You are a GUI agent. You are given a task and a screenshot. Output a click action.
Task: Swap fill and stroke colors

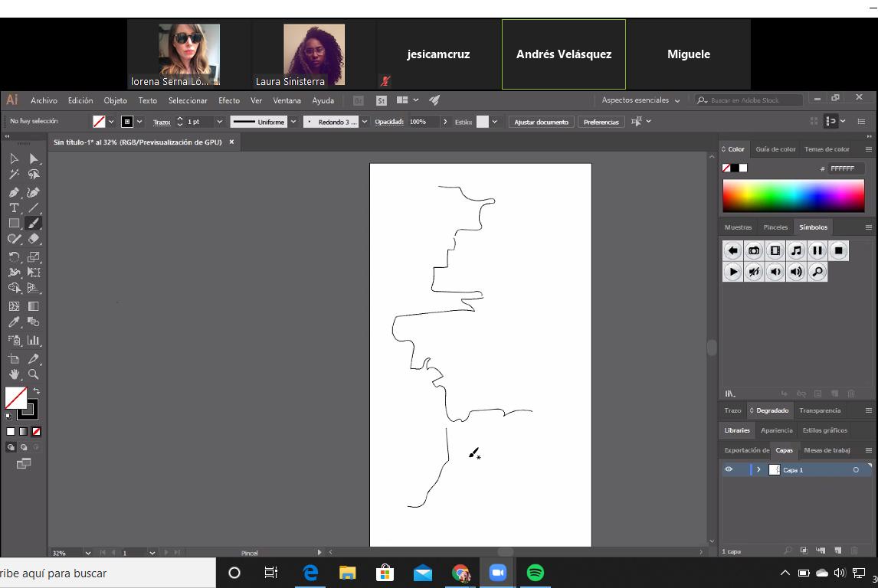click(37, 390)
